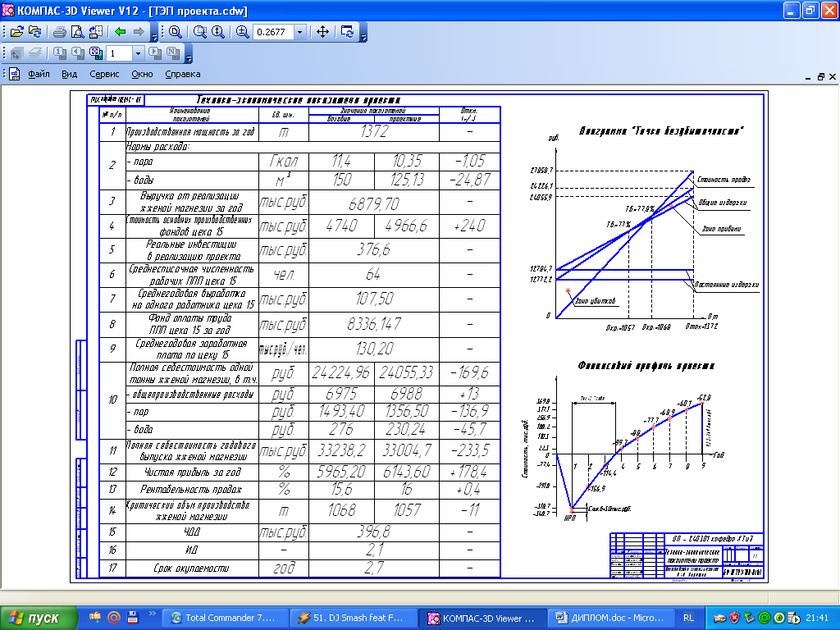The height and width of the screenshot is (630, 840).
Task: Click the open-folder icon with refresh arrows
Action: [35, 32]
